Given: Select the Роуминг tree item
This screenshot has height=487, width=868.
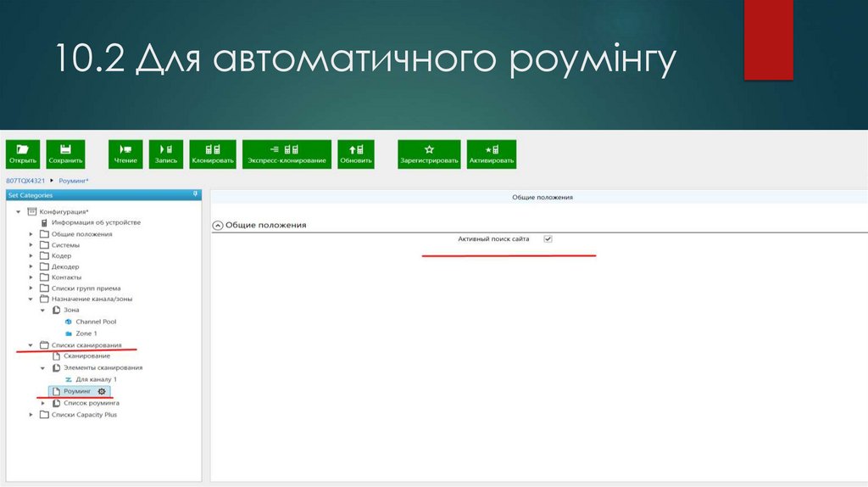Looking at the screenshot, I should pos(77,391).
